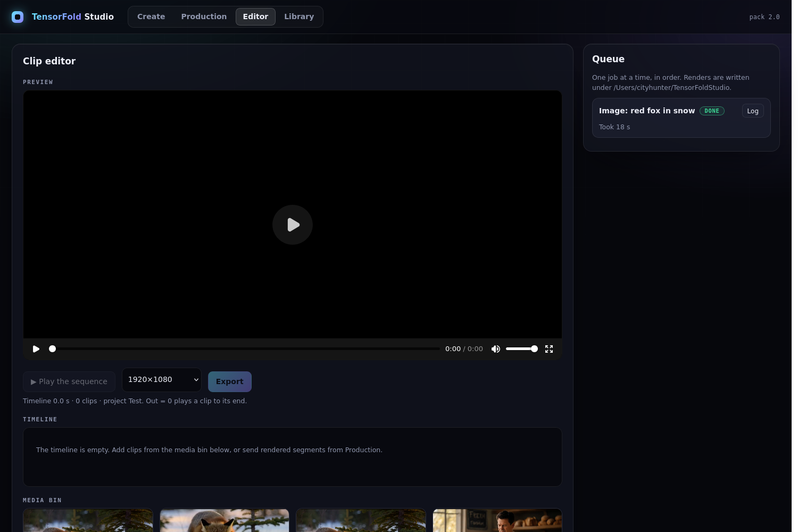Click the video seek bar track
This screenshot has height=532, width=798.
click(x=246, y=349)
